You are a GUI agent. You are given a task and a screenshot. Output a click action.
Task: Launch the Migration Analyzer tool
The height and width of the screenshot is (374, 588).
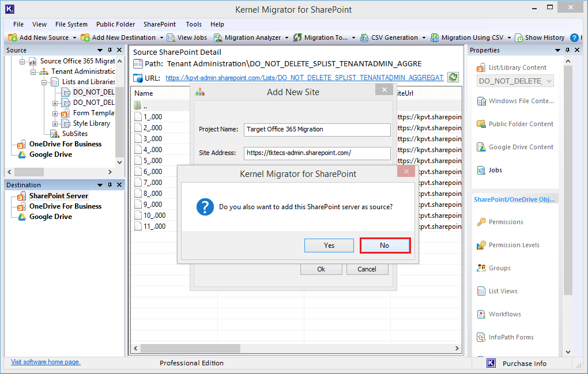point(248,37)
